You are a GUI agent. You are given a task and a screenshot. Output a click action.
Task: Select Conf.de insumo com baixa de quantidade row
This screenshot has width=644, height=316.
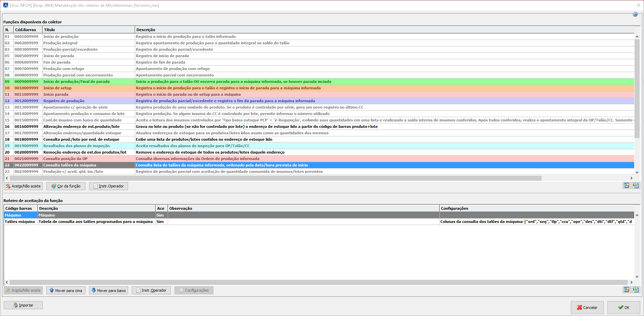point(319,120)
